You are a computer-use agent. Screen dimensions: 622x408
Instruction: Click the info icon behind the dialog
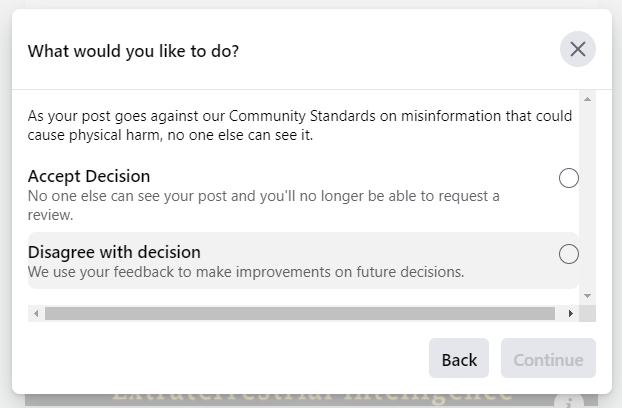(x=570, y=402)
